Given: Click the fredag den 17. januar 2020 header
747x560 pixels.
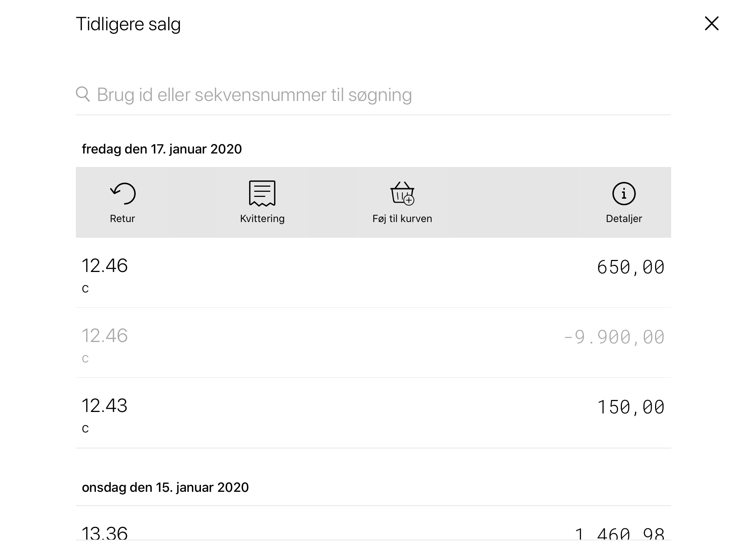Looking at the screenshot, I should tap(162, 149).
